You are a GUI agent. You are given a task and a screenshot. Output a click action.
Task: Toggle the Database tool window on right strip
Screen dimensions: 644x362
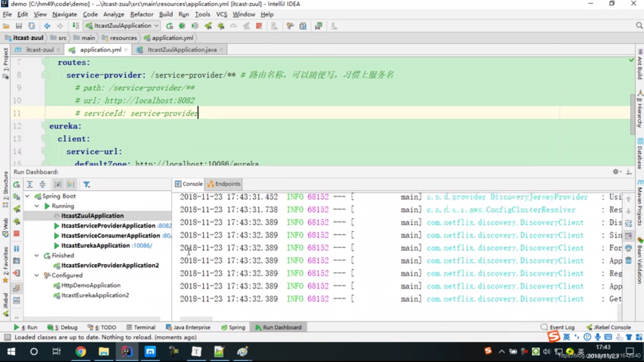click(640, 154)
